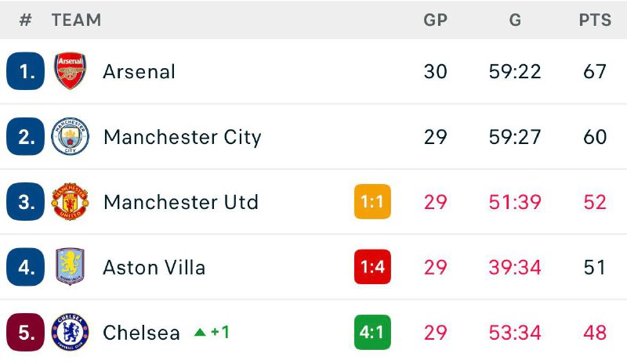Select the rank 1 position badge
This screenshot has height=364, width=627.
click(26, 71)
